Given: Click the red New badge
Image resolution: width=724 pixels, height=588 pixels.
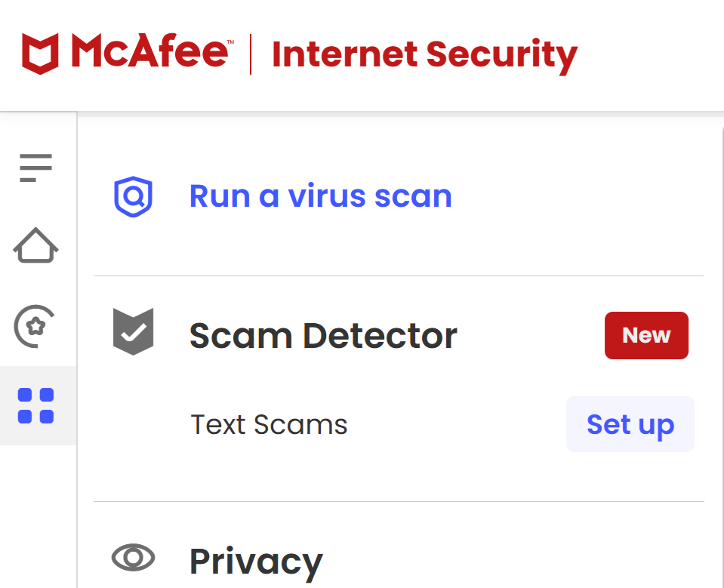Looking at the screenshot, I should point(646,335).
